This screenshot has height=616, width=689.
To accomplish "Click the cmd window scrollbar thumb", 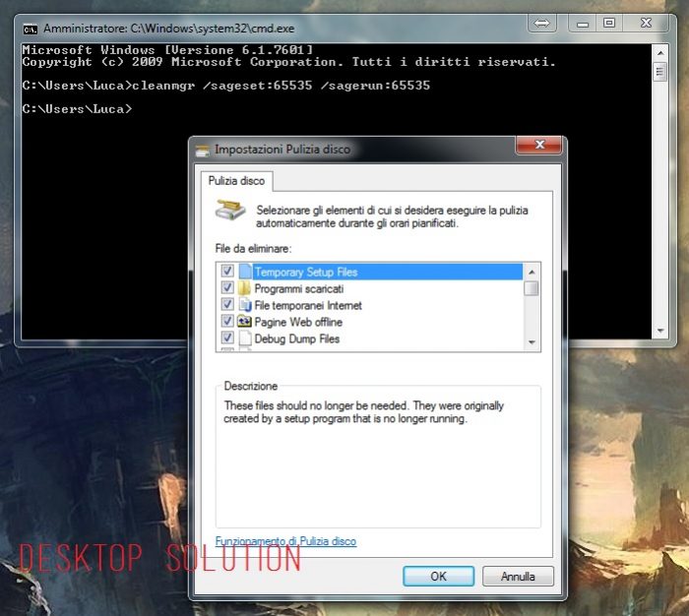I will pos(660,72).
